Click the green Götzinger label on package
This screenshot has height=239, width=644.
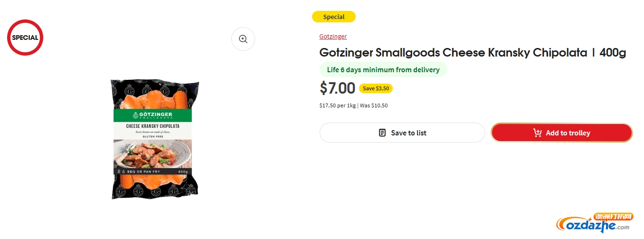click(152, 115)
